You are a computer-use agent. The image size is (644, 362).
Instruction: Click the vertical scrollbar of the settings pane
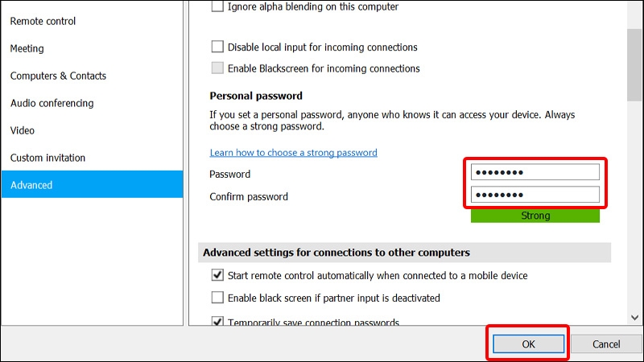click(634, 161)
